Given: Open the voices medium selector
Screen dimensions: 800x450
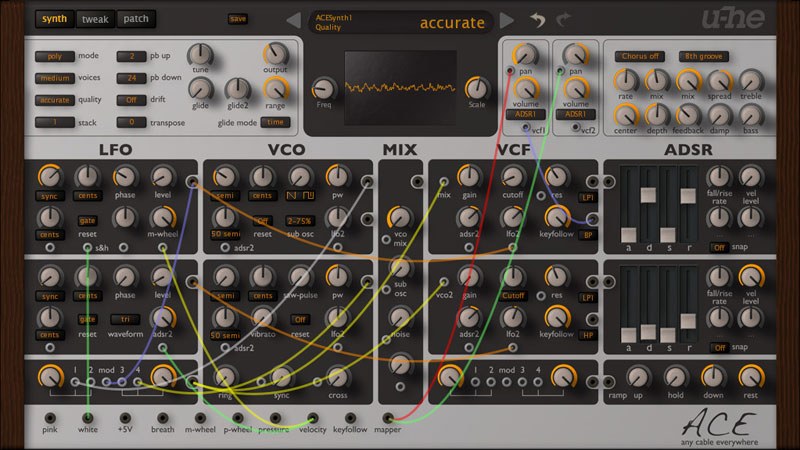Looking at the screenshot, I should [55, 78].
